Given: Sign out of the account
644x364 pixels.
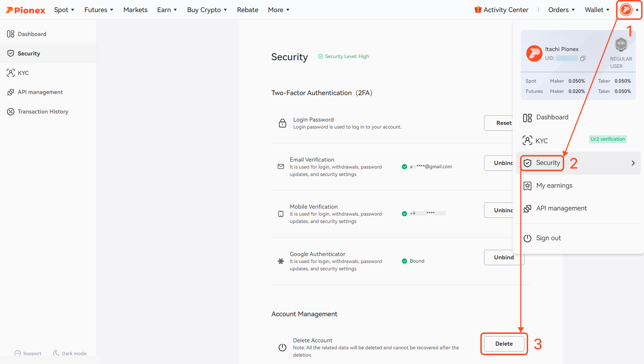Looking at the screenshot, I should coord(578,238).
